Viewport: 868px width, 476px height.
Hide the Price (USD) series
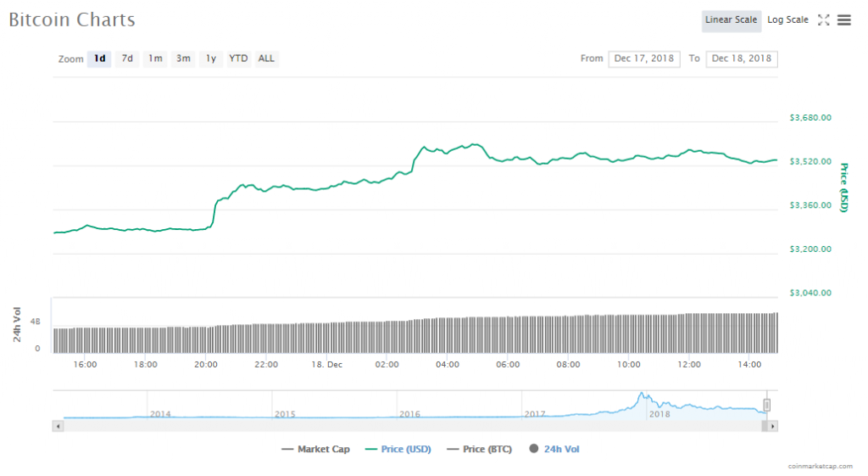398,449
